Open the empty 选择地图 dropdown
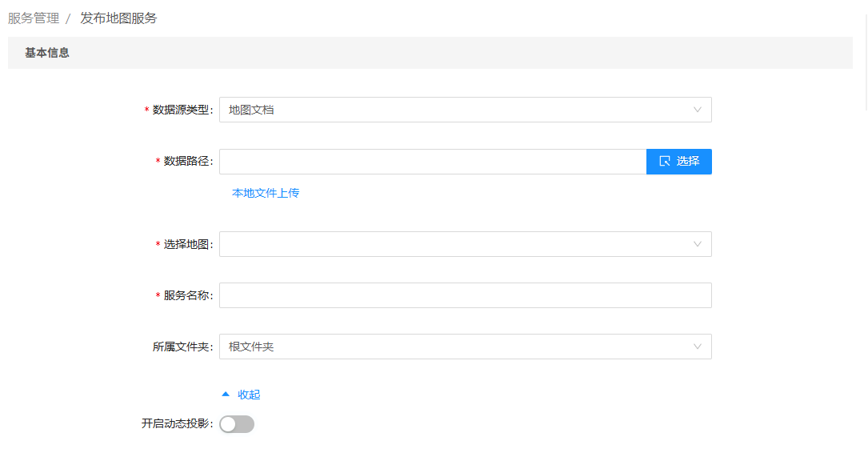Image resolution: width=868 pixels, height=453 pixels. (x=456, y=244)
